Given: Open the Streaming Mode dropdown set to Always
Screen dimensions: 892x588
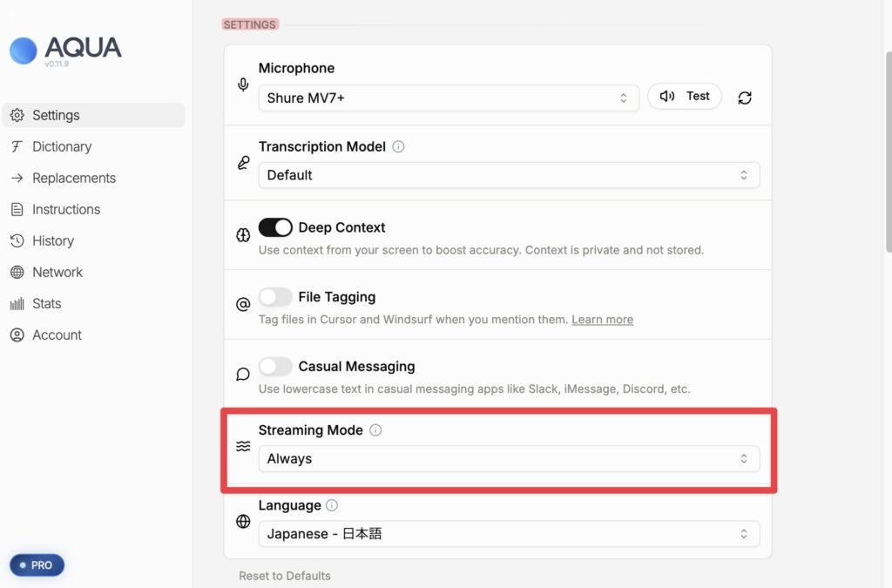Looking at the screenshot, I should coord(509,458).
